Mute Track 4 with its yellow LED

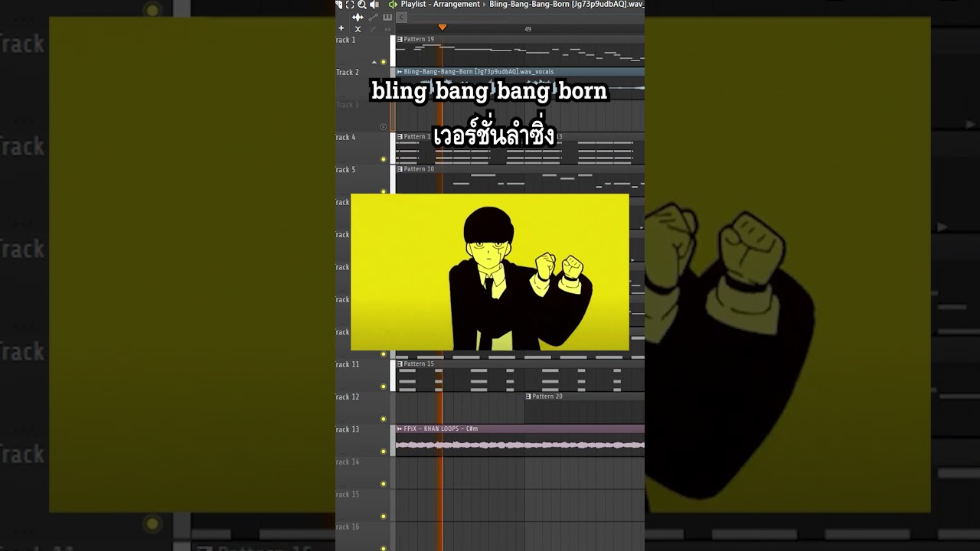point(384,159)
